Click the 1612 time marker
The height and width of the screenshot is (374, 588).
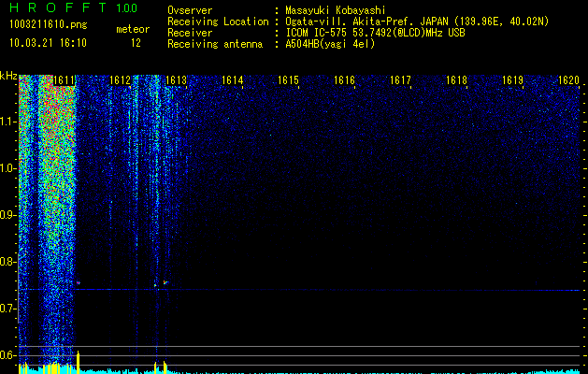pyautogui.click(x=120, y=80)
